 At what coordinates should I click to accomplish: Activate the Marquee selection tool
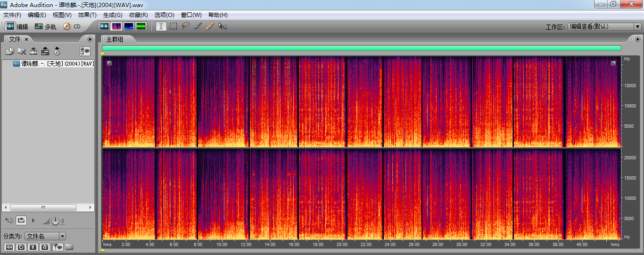(x=173, y=26)
